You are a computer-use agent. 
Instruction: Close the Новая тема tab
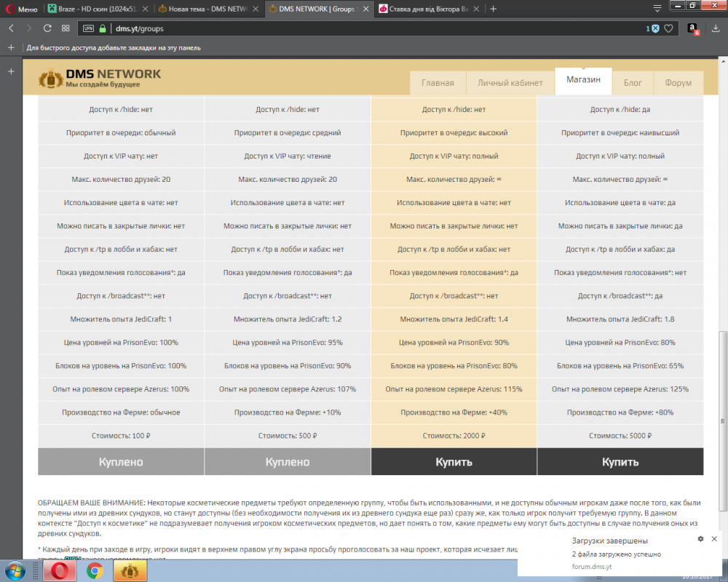256,9
